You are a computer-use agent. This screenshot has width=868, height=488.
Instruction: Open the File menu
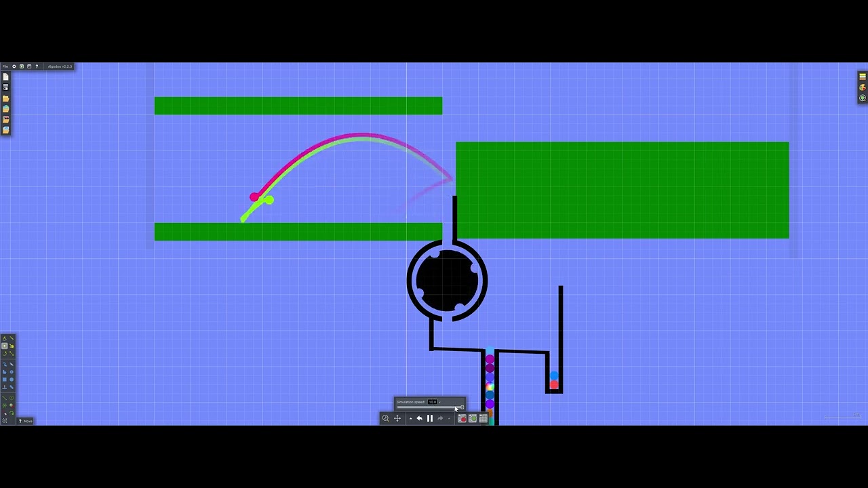coord(5,66)
